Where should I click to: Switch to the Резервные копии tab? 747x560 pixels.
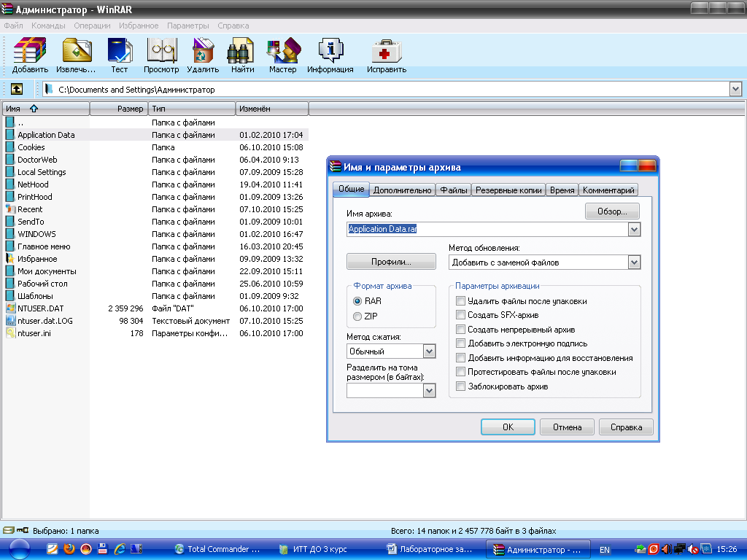[x=508, y=190]
